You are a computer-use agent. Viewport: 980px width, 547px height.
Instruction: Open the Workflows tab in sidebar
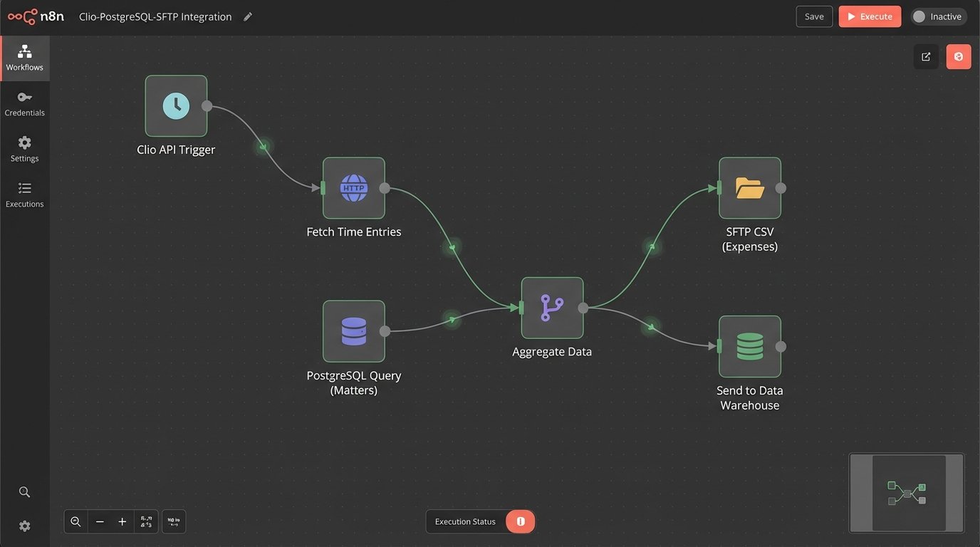[x=25, y=58]
